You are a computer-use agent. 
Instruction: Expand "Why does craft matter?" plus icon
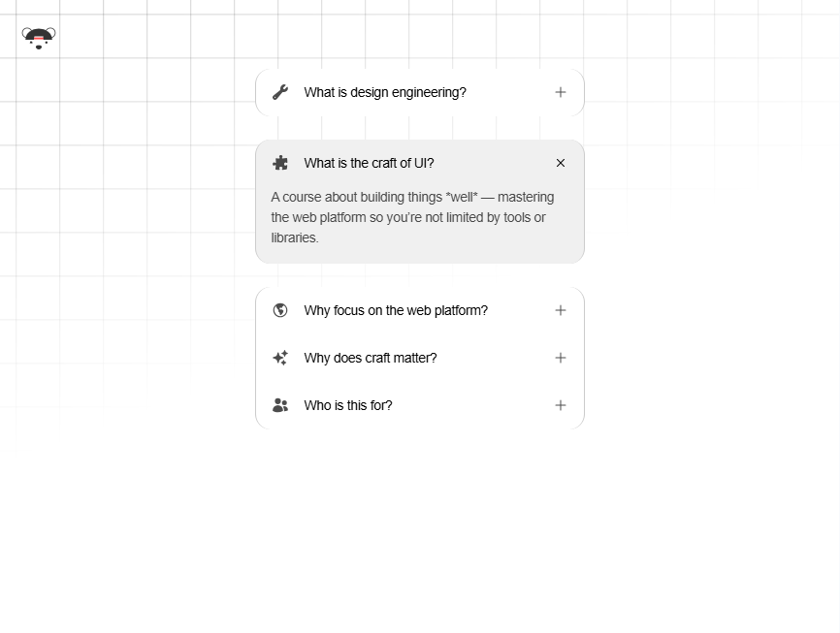[561, 358]
